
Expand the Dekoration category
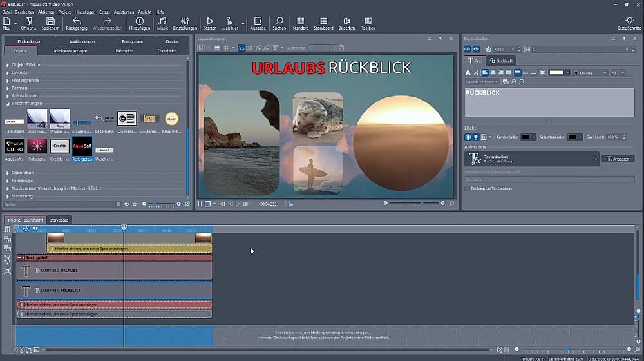[23, 173]
